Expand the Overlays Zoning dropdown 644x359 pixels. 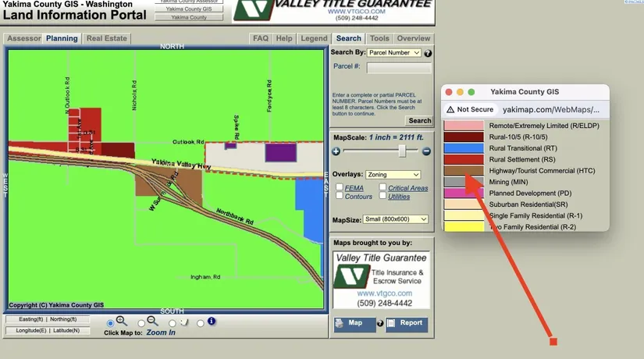(x=394, y=175)
